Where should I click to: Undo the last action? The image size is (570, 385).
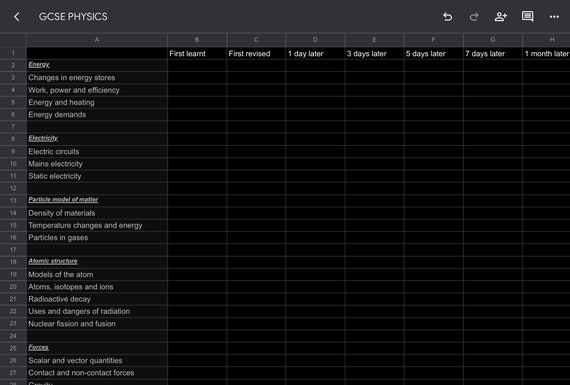click(447, 17)
